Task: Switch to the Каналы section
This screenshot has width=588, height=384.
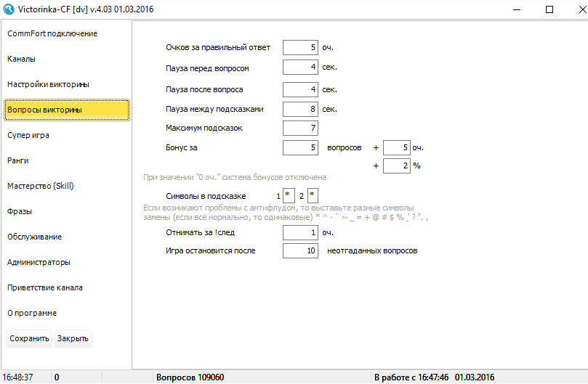Action: (x=22, y=59)
